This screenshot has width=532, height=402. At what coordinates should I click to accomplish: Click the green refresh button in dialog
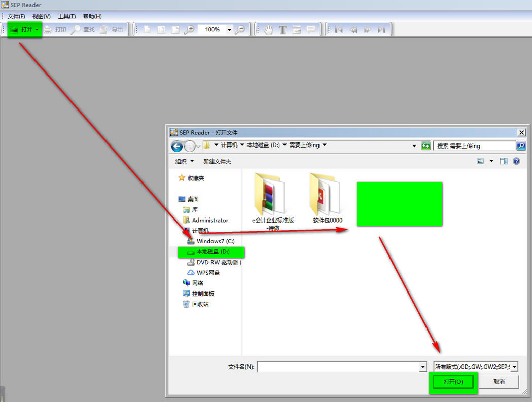point(425,146)
